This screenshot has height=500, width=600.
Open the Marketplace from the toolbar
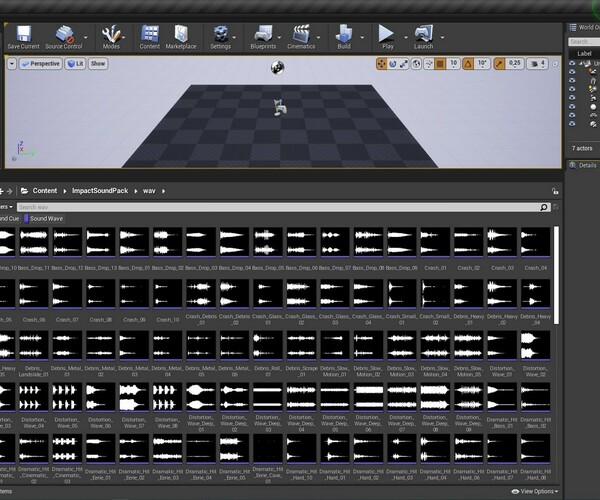(x=181, y=34)
